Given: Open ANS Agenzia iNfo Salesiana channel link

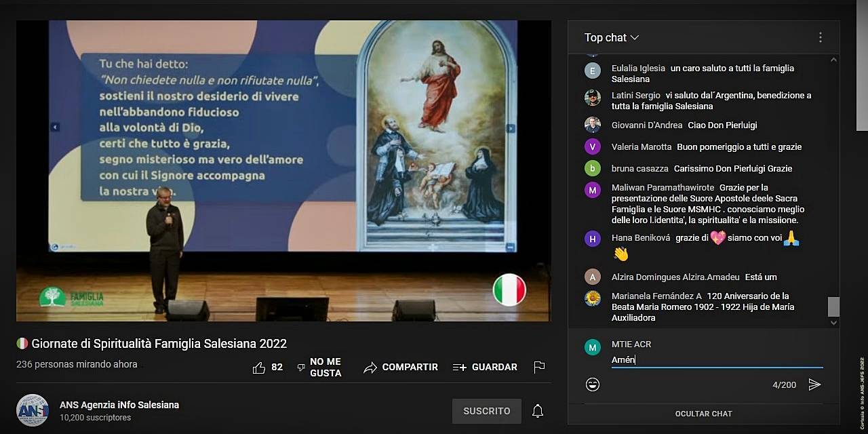Looking at the screenshot, I should (x=119, y=405).
